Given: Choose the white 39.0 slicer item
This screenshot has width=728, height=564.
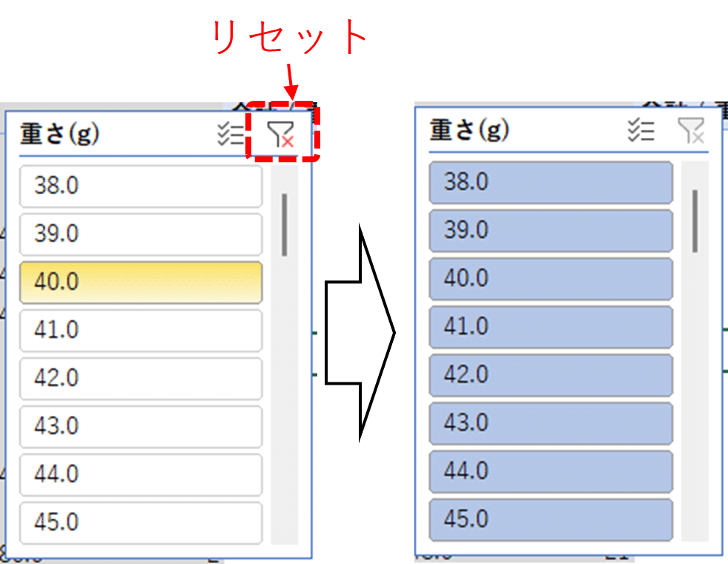Looking at the screenshot, I should tap(141, 234).
